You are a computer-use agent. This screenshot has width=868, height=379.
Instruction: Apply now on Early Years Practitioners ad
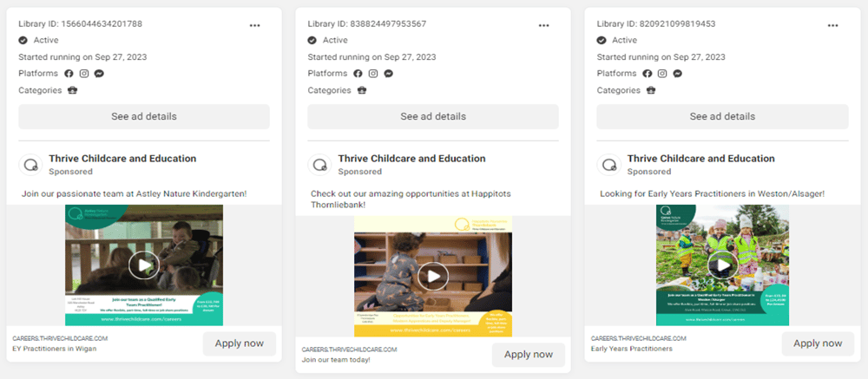[x=818, y=343]
